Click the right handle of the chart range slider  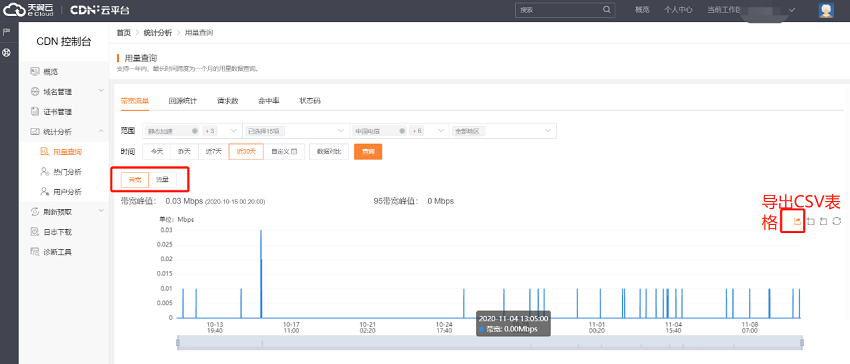click(802, 342)
